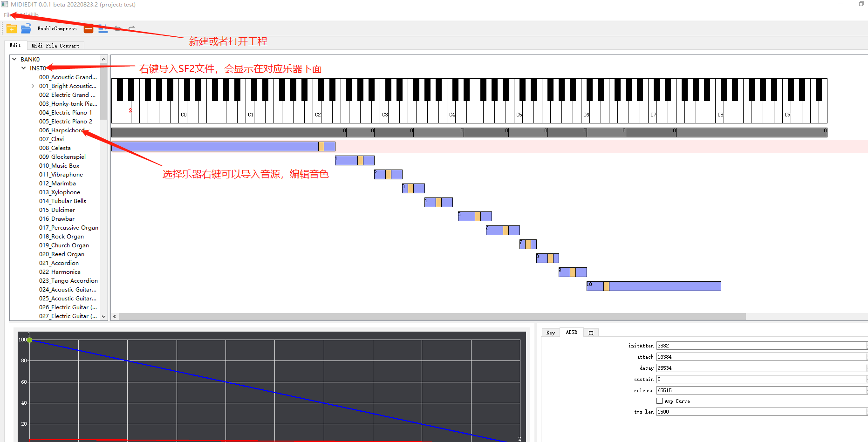Click the blue align toolbar icon
This screenshot has height=442, width=868.
pos(103,29)
